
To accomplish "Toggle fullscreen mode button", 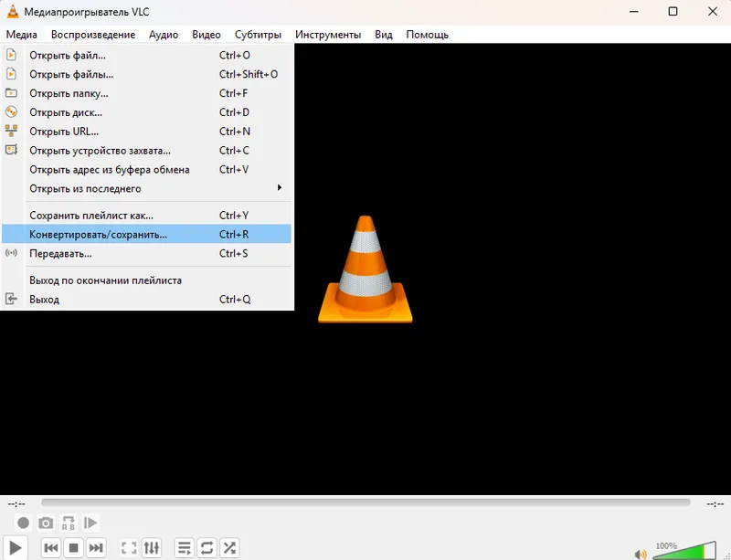I will pyautogui.click(x=129, y=548).
